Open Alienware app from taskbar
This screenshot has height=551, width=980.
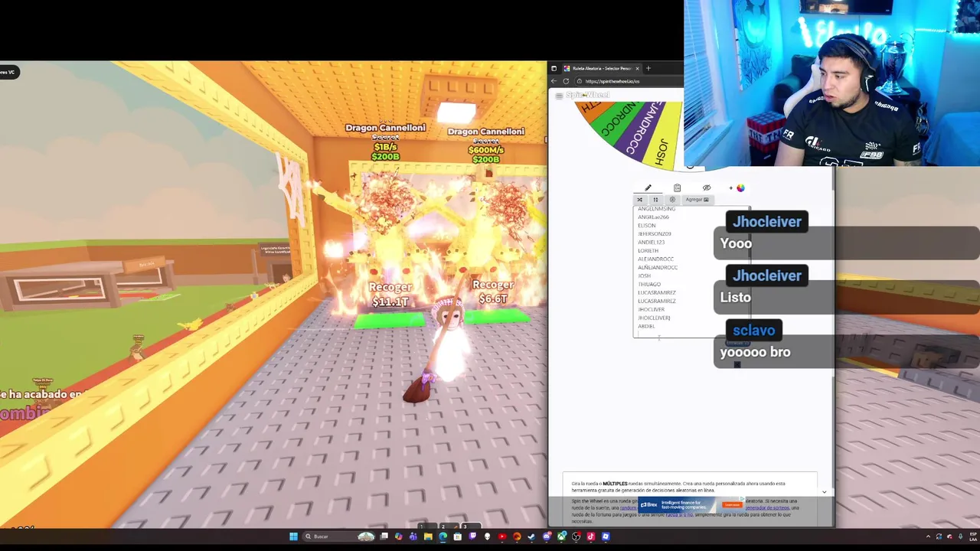click(x=487, y=536)
